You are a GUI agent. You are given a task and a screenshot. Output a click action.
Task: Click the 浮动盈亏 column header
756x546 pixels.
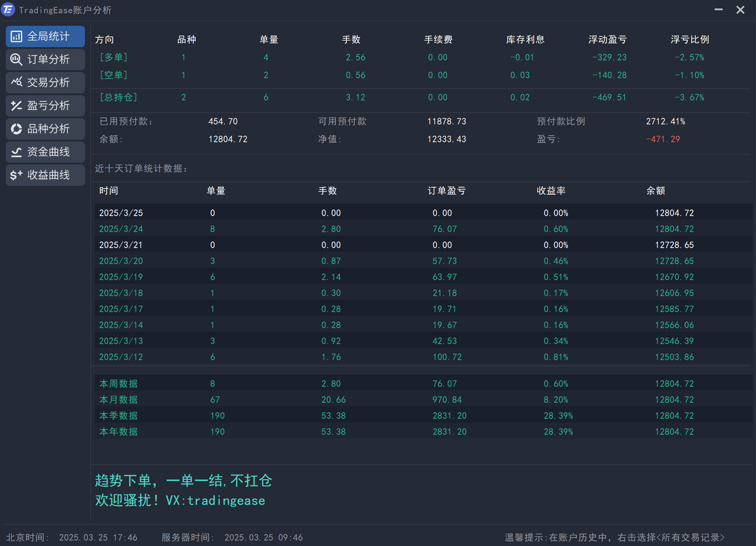pyautogui.click(x=608, y=40)
